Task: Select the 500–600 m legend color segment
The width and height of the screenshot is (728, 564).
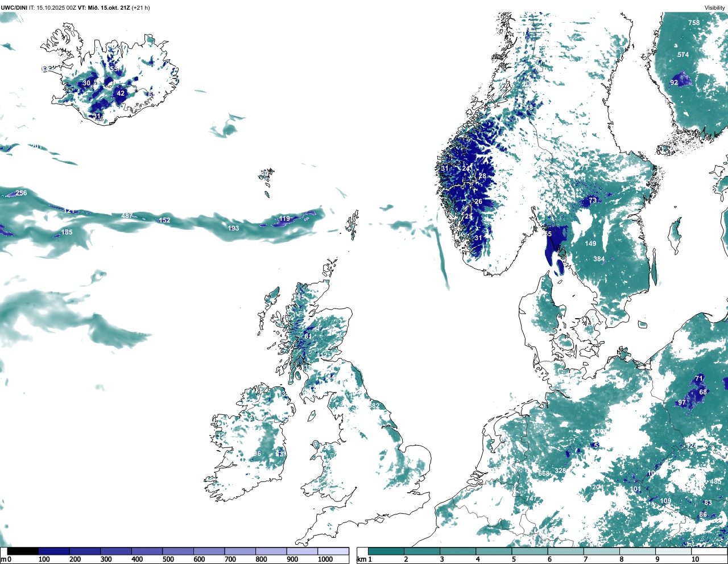Action: [x=178, y=551]
